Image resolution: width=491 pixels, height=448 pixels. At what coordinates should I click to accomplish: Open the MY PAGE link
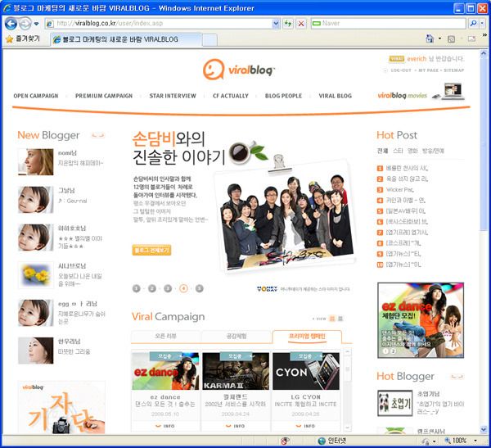point(428,70)
